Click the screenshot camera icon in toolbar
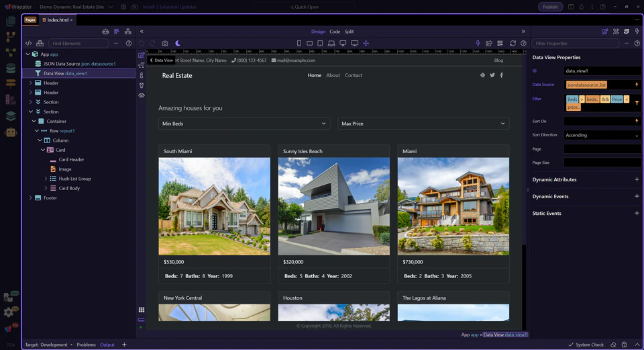This screenshot has height=350, width=644. click(x=165, y=43)
